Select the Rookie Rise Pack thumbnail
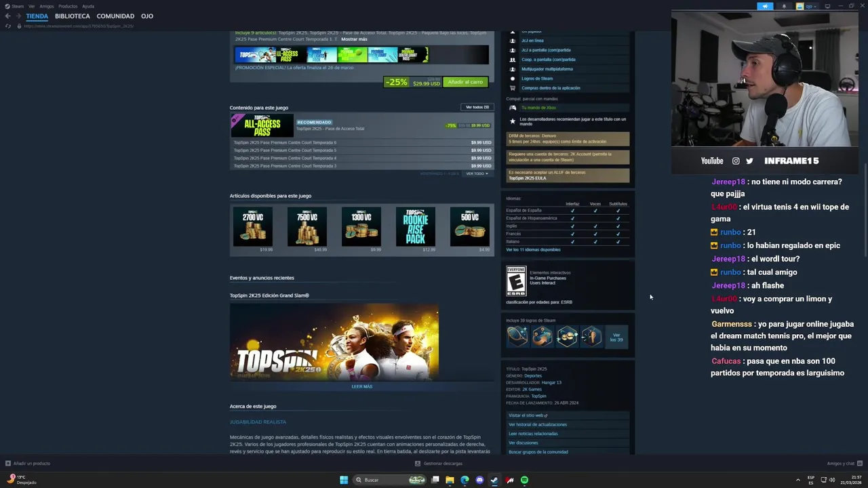The height and width of the screenshot is (488, 868). 415,226
